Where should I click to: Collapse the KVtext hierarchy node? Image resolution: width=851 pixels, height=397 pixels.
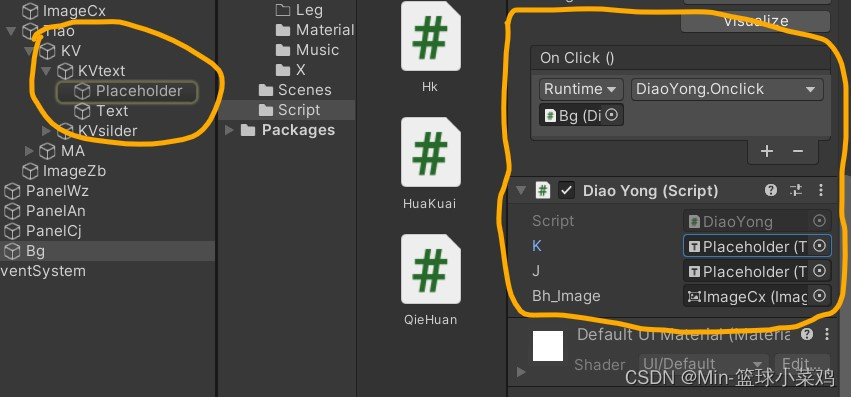pyautogui.click(x=46, y=71)
